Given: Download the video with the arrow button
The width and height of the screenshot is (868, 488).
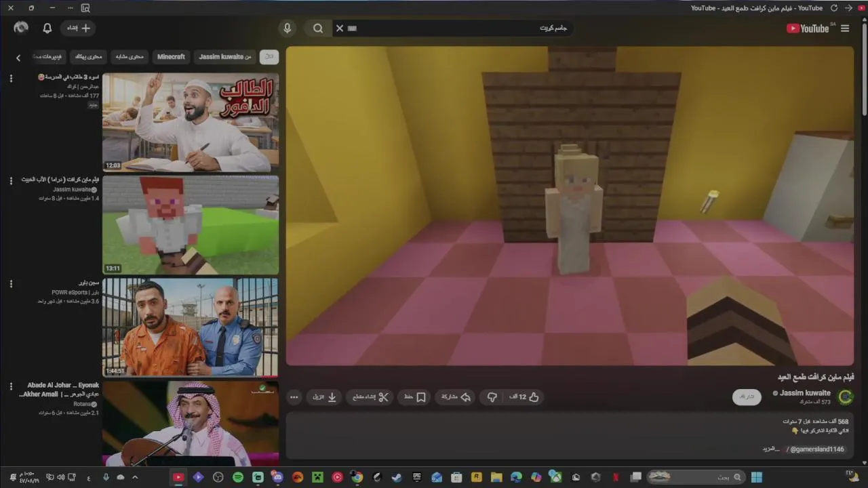Looking at the screenshot, I should [x=325, y=397].
